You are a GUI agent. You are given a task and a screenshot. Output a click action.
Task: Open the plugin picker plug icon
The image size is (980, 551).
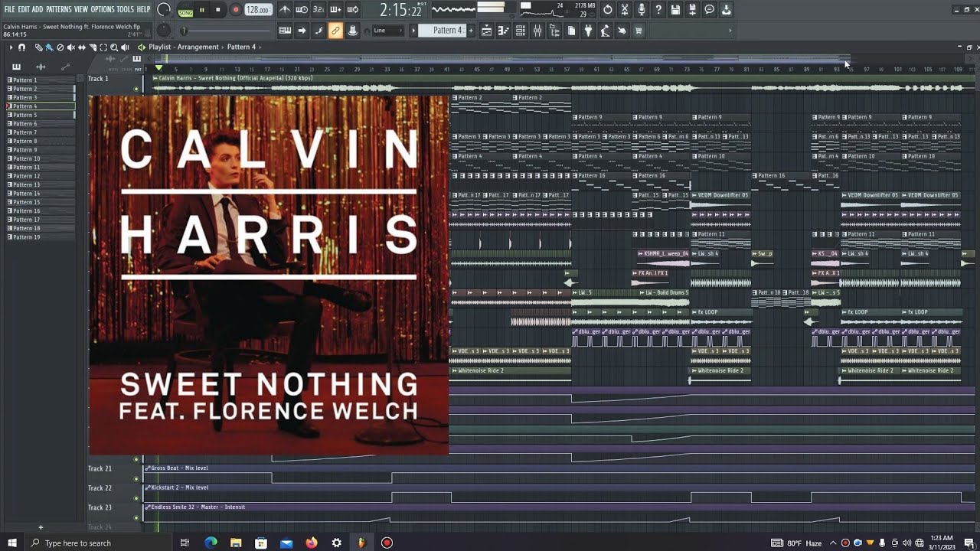pyautogui.click(x=588, y=31)
